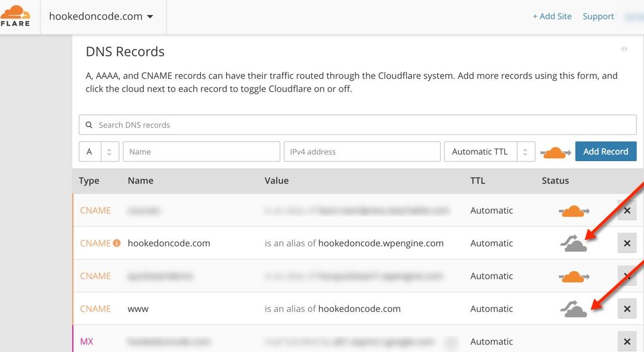Viewport: 644px width, 352px height.
Task: Click the Automatic TTL of the www row
Action: click(x=491, y=309)
